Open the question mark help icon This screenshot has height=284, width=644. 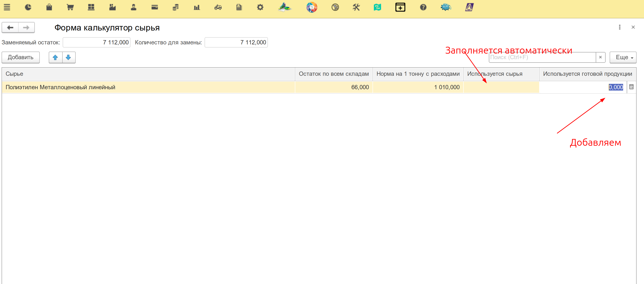coord(423,7)
